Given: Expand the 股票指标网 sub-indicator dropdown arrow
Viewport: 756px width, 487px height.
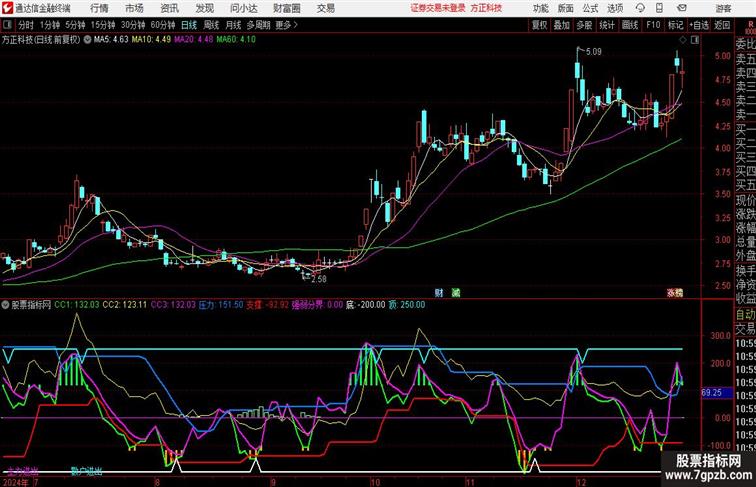Looking at the screenshot, I should pos(5,305).
